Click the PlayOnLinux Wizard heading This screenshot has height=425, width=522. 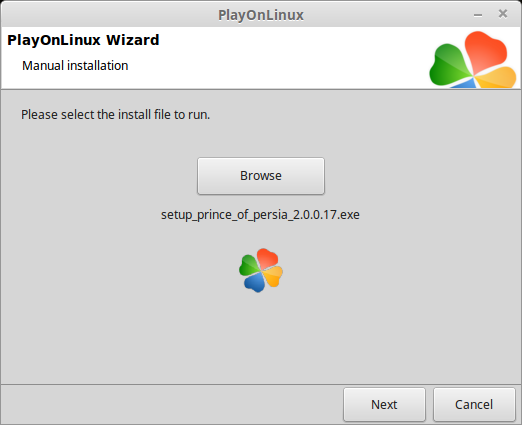pyautogui.click(x=83, y=40)
